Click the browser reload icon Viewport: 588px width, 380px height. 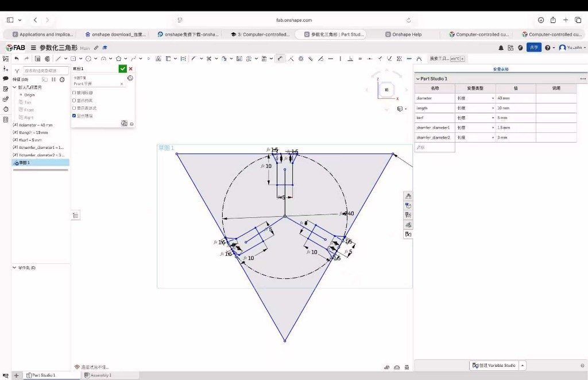pyautogui.click(x=408, y=20)
